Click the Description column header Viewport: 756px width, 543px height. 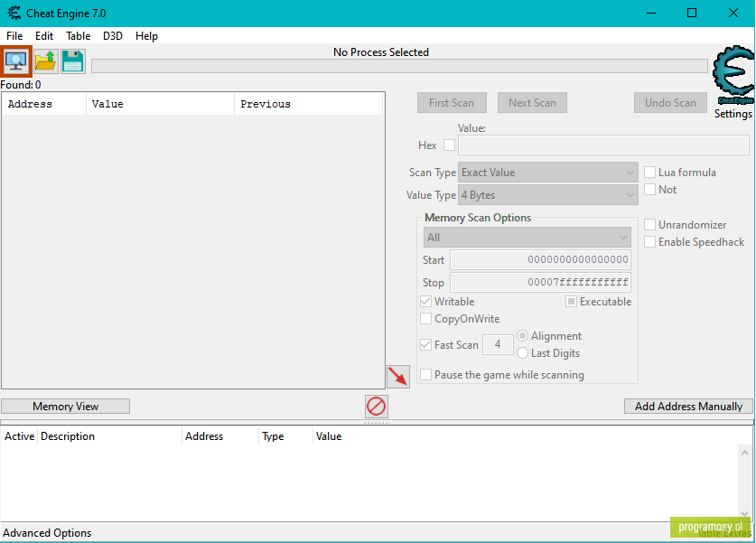pyautogui.click(x=109, y=436)
